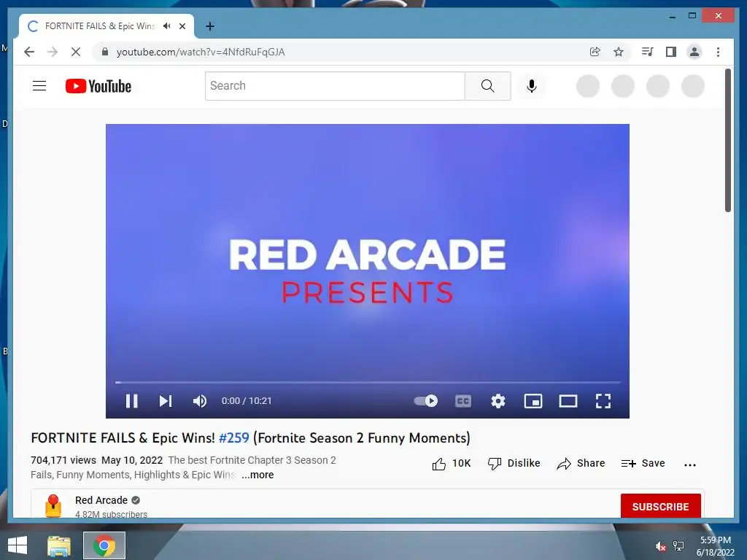Focus the YouTube Search field
The image size is (747, 560).
coord(335,86)
